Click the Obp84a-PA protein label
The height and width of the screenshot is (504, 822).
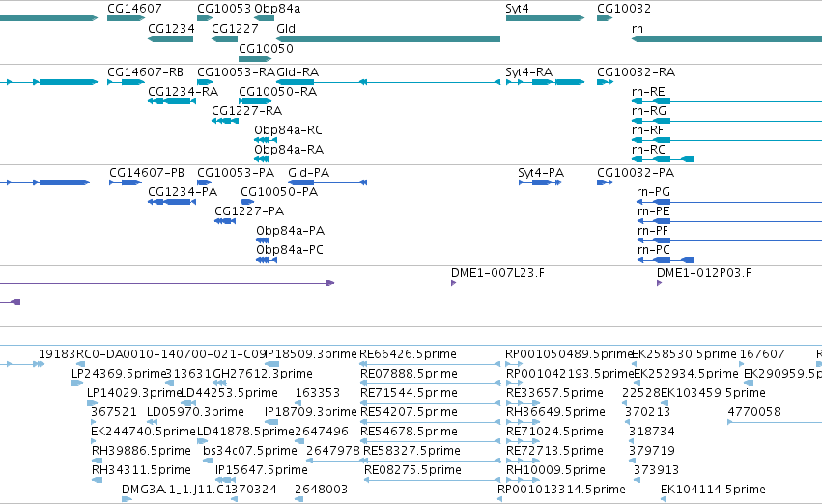(290, 231)
